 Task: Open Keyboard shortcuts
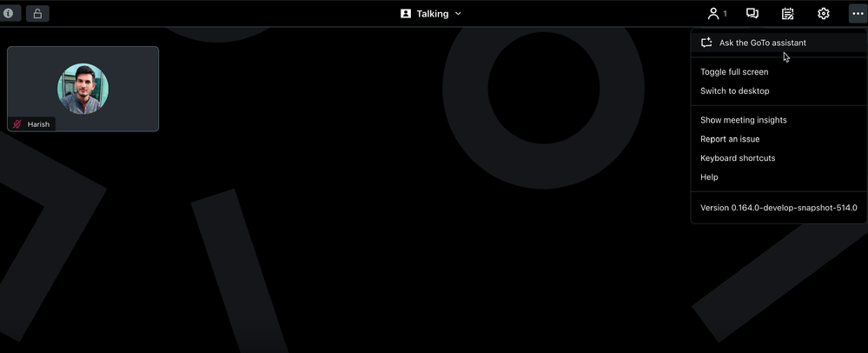738,158
